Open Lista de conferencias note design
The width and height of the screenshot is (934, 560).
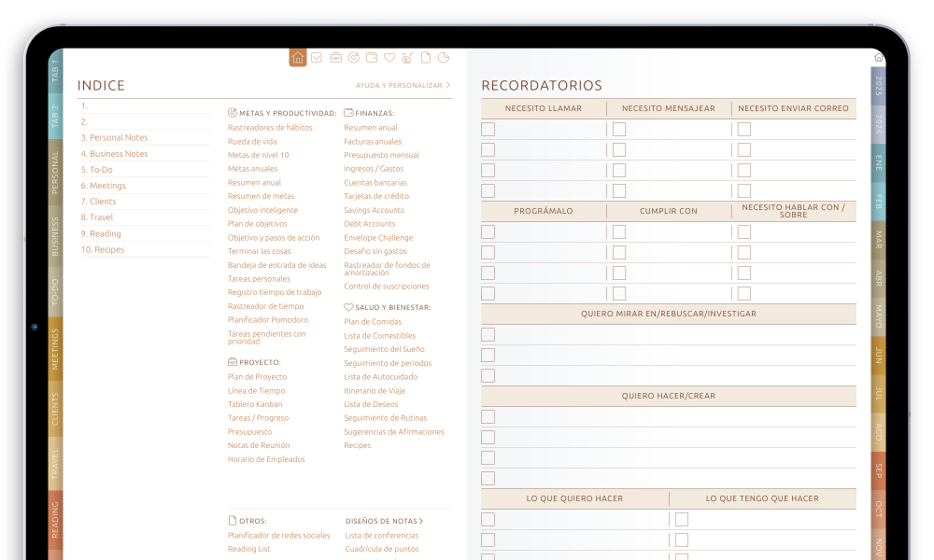(x=382, y=536)
